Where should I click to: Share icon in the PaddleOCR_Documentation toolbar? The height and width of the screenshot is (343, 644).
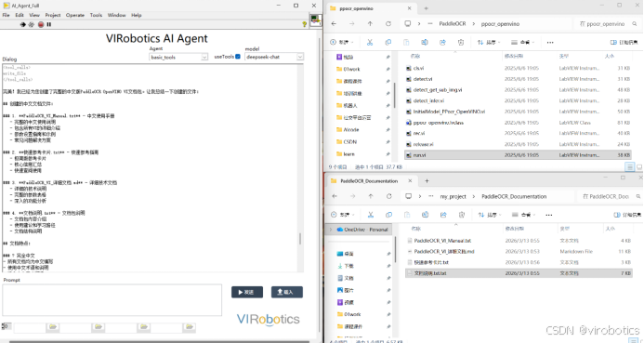pos(443,215)
